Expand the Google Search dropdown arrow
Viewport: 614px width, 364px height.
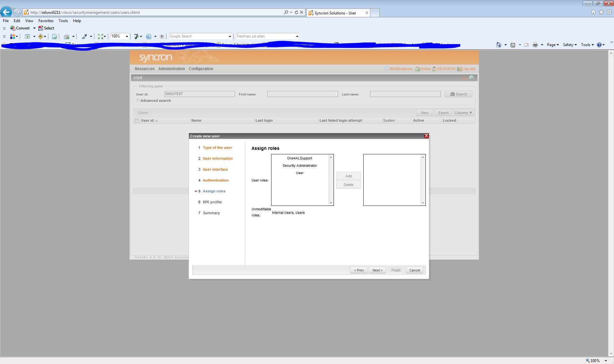tap(230, 36)
